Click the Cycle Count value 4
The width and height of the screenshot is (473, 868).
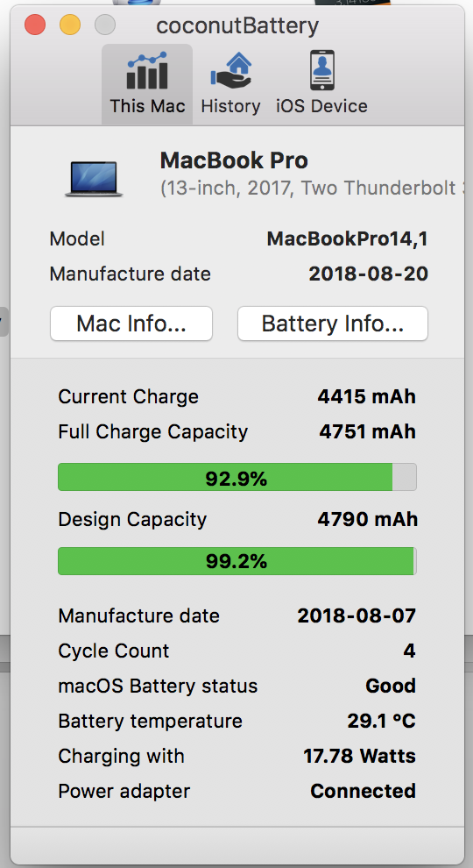click(409, 651)
